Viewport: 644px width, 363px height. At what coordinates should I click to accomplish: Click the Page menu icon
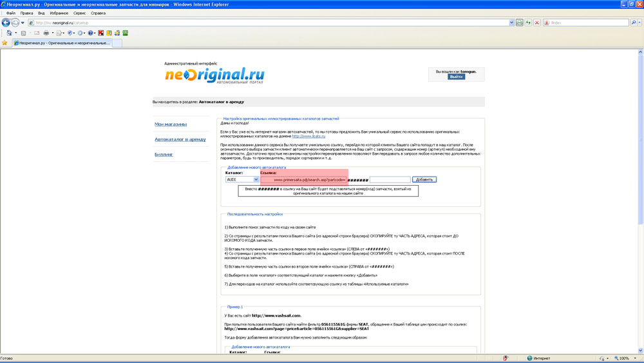tap(59, 33)
